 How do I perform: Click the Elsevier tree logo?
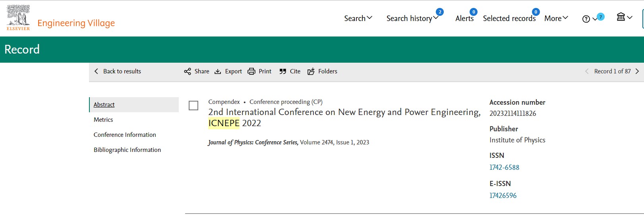point(18,17)
